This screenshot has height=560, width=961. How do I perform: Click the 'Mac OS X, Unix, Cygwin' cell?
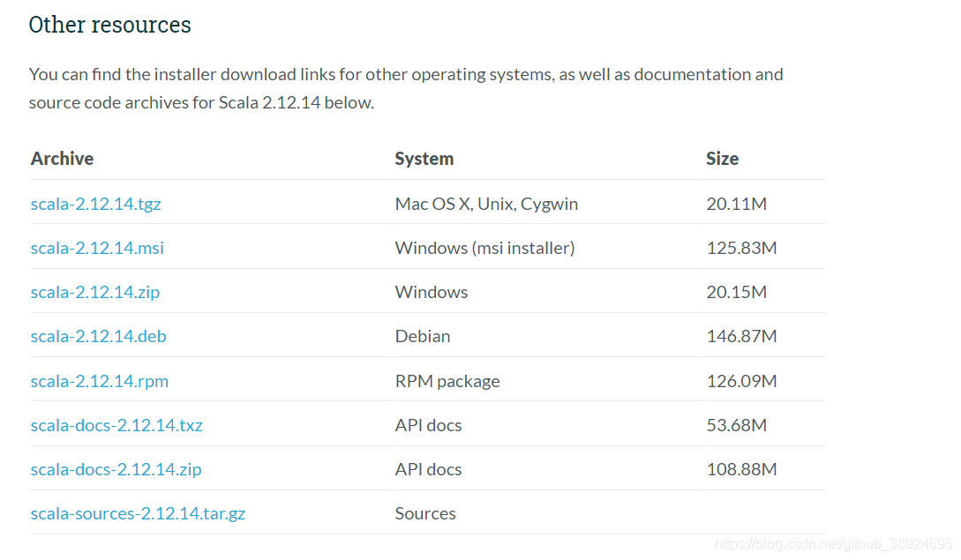486,204
